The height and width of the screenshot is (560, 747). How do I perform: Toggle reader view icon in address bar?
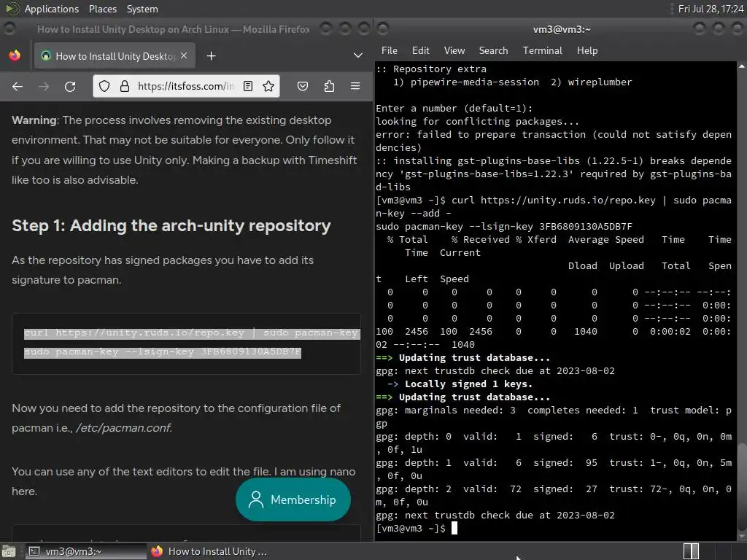click(x=248, y=86)
